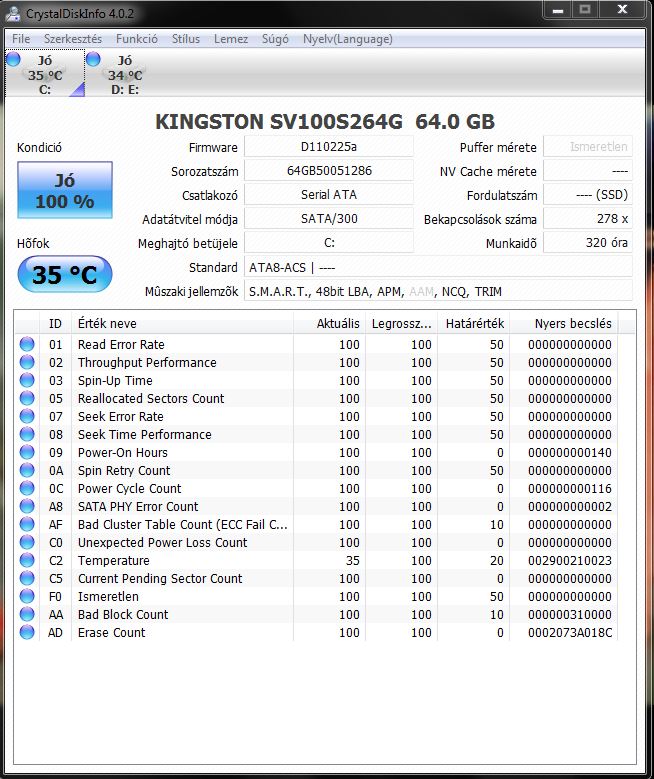Click the status orb for F0 Ismeretlen
654x779 pixels.
[27, 596]
